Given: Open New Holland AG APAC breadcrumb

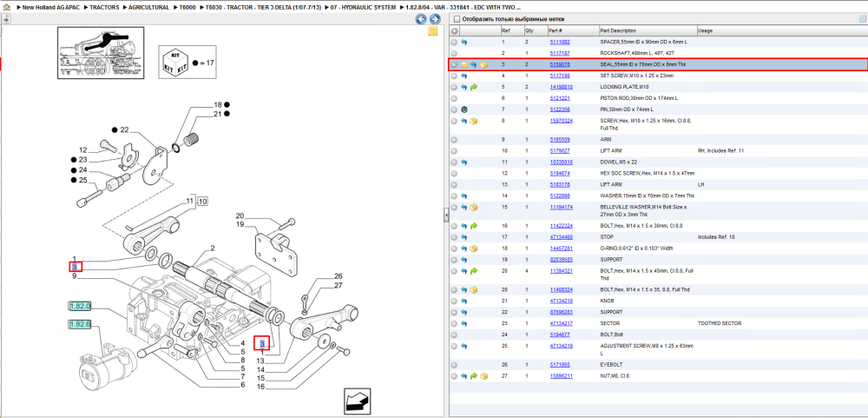Looking at the screenshot, I should (x=49, y=8).
